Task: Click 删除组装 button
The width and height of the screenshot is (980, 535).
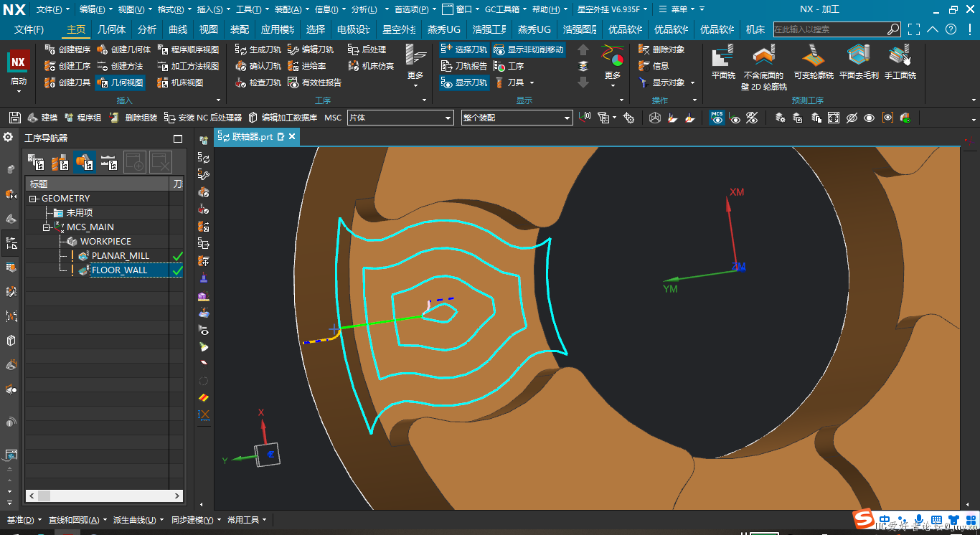Action: tap(134, 118)
